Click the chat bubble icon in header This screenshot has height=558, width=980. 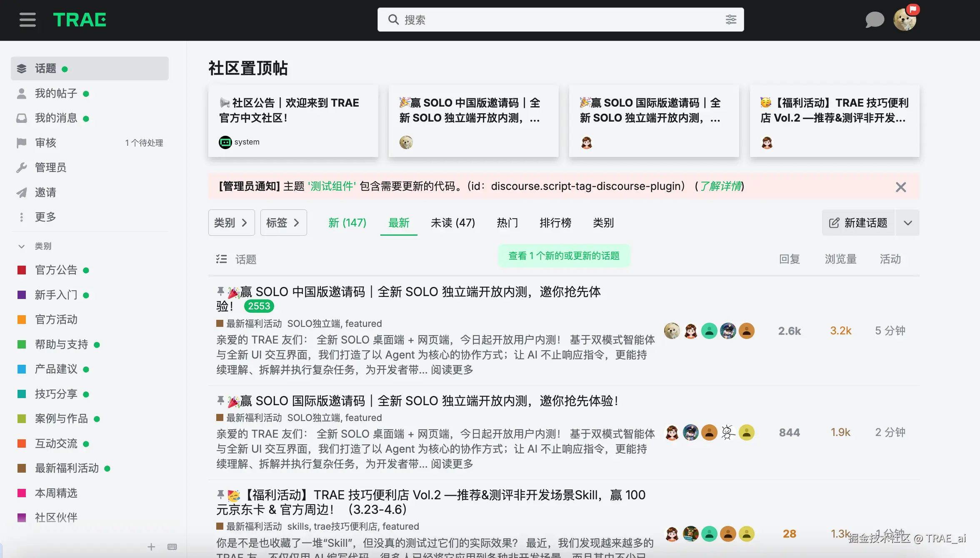pyautogui.click(x=875, y=20)
